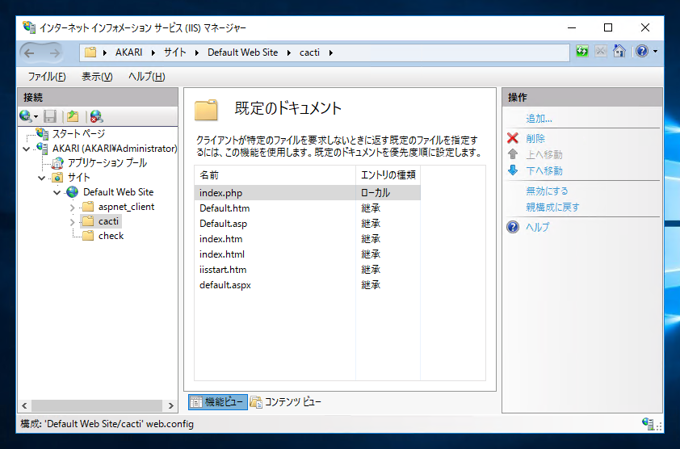Viewport: 680px width, 449px height.
Task: Collapse the AKARI server node
Action: [x=26, y=149]
